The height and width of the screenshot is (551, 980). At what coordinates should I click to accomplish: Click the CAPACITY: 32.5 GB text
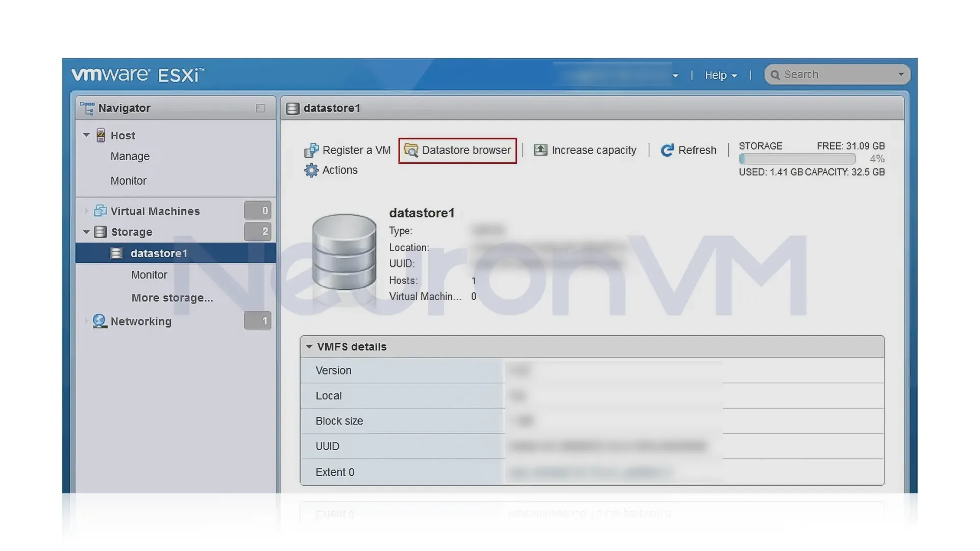pyautogui.click(x=845, y=172)
